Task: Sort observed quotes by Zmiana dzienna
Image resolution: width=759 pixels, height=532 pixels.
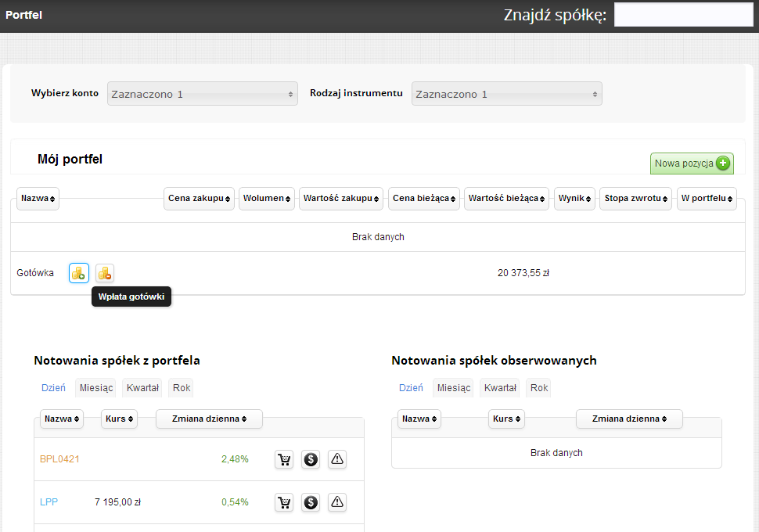Action: [x=629, y=419]
